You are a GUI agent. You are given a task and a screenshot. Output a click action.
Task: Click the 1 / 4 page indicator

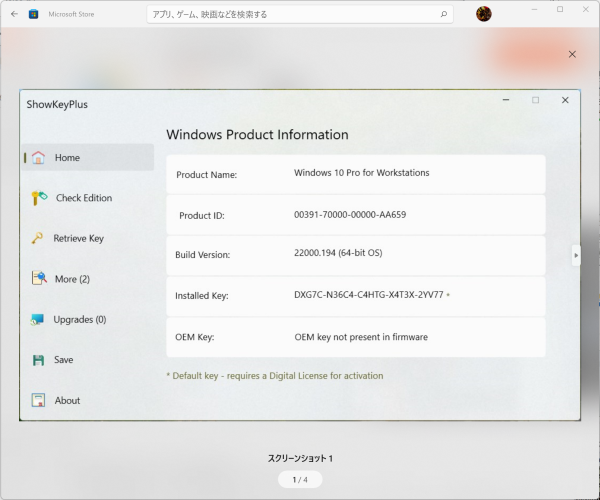[300, 479]
